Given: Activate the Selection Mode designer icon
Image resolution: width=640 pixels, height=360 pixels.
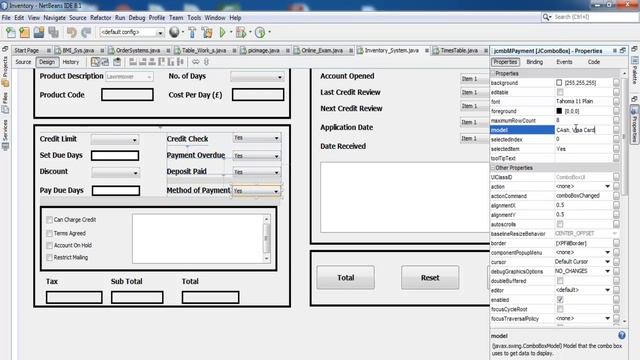Looking at the screenshot, I should click(95, 62).
